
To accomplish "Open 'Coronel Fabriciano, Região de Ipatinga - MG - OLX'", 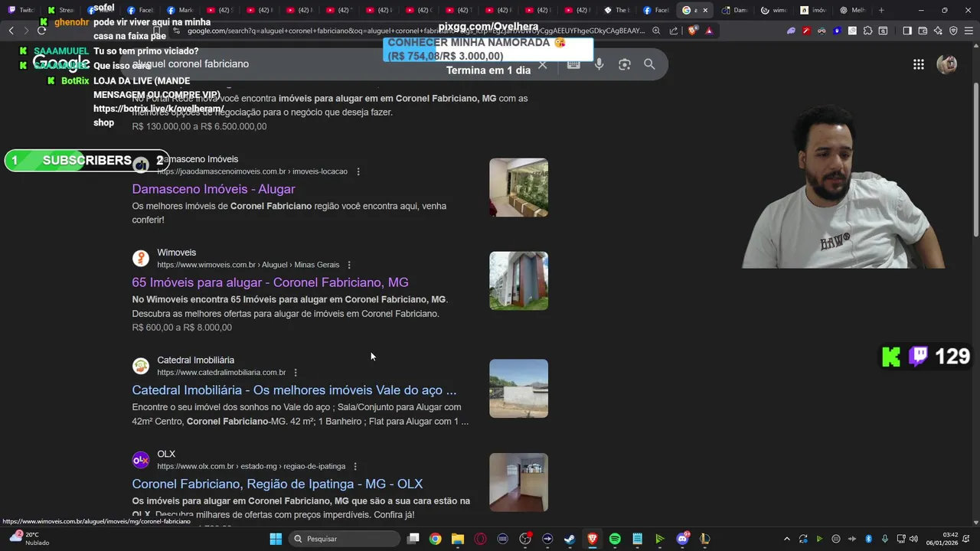I will tap(277, 484).
